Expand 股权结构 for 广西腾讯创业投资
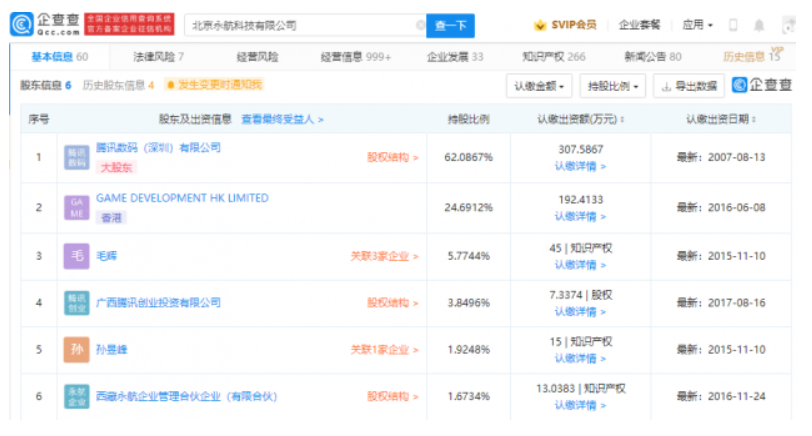This screenshot has width=812, height=436. (x=393, y=303)
